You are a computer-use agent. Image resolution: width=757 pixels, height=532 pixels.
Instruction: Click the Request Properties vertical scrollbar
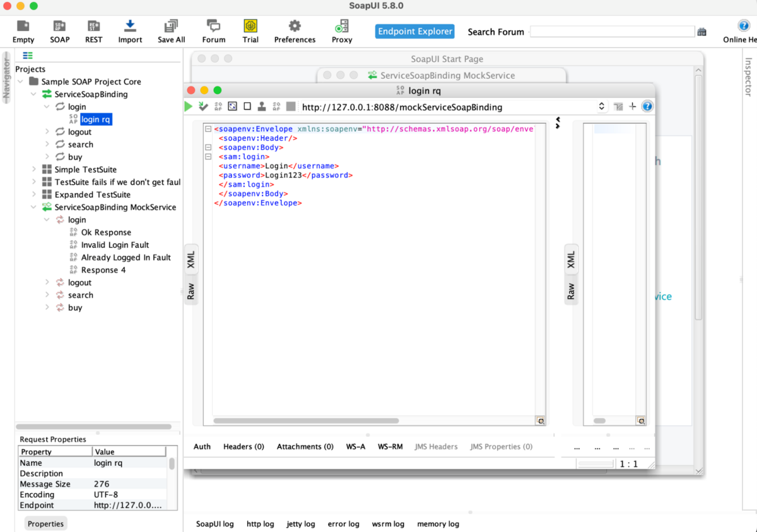[x=172, y=464]
